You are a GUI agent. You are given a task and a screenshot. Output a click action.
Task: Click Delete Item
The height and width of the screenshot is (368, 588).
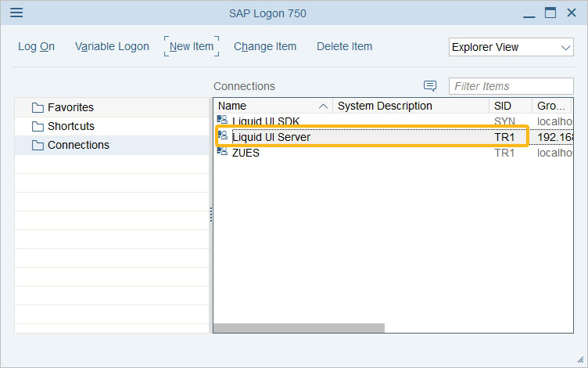tap(344, 46)
